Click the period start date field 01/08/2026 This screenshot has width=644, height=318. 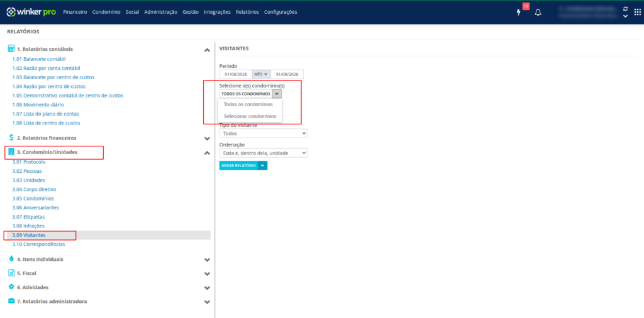(x=236, y=74)
